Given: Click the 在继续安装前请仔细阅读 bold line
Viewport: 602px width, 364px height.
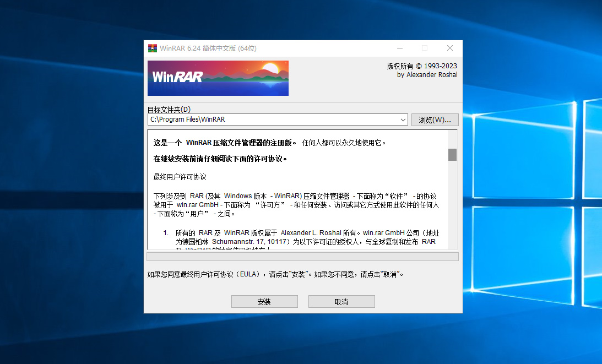Looking at the screenshot, I should pos(220,159).
